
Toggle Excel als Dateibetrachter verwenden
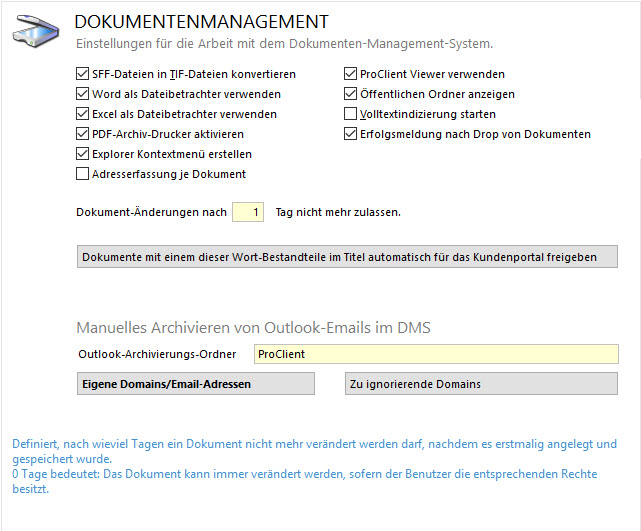(83, 114)
